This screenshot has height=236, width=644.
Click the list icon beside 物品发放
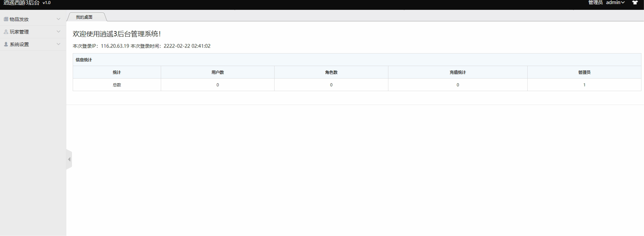6,19
